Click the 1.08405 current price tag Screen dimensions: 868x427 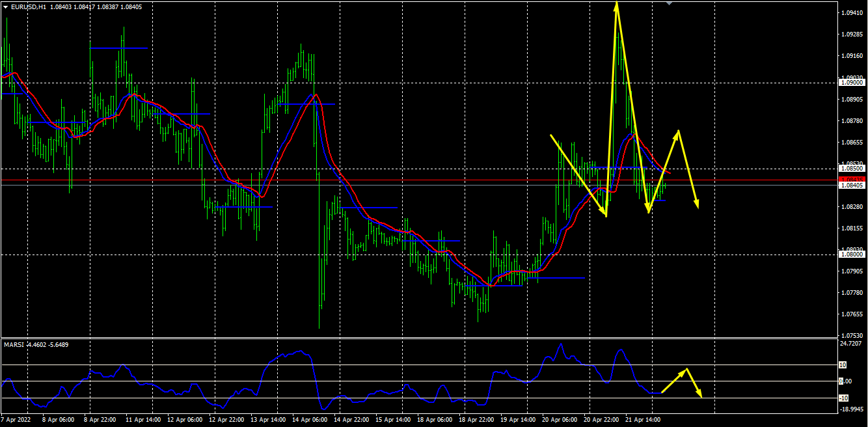[851, 186]
